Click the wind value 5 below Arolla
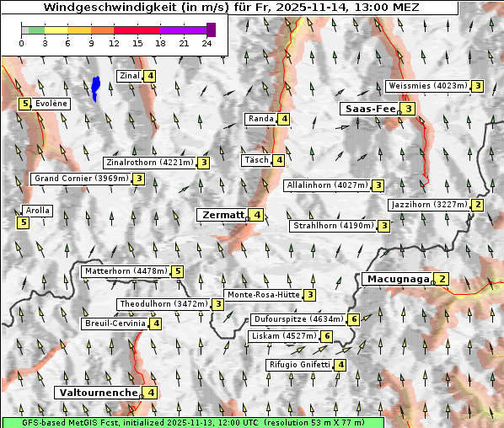Image resolution: width=504 pixels, height=428 pixels. coord(23,222)
